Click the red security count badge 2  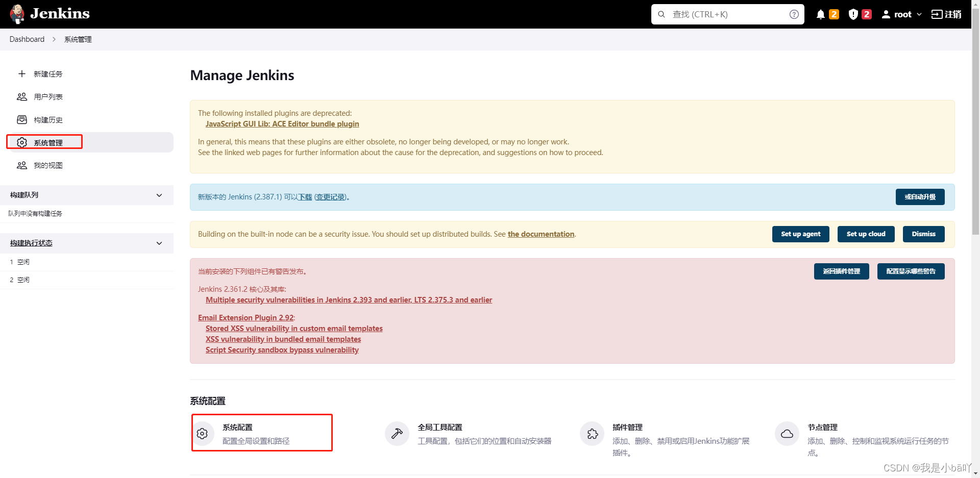[x=867, y=14]
